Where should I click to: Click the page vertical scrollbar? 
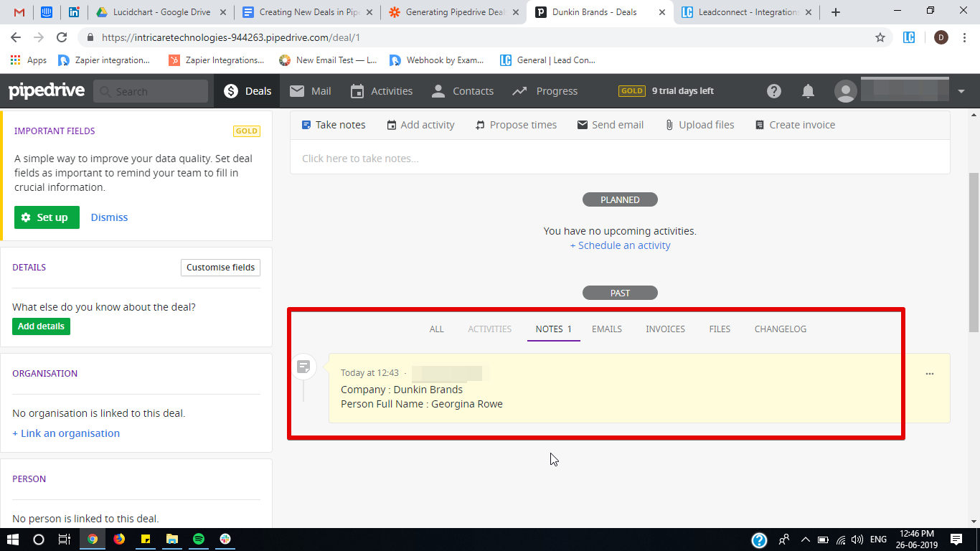tap(974, 251)
